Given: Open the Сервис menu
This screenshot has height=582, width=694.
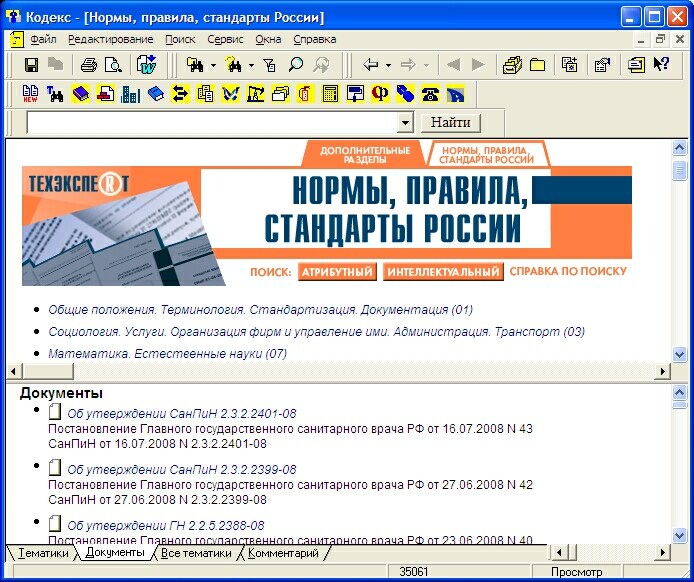Looking at the screenshot, I should 225,39.
